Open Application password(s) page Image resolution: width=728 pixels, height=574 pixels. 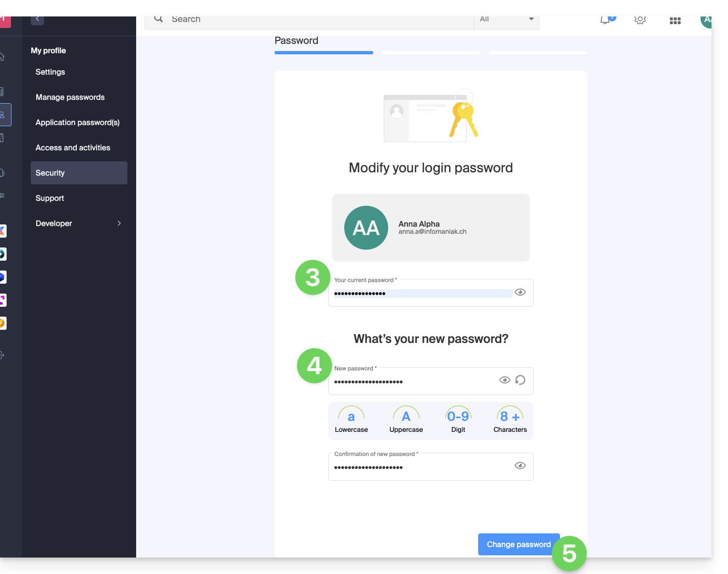(x=77, y=122)
